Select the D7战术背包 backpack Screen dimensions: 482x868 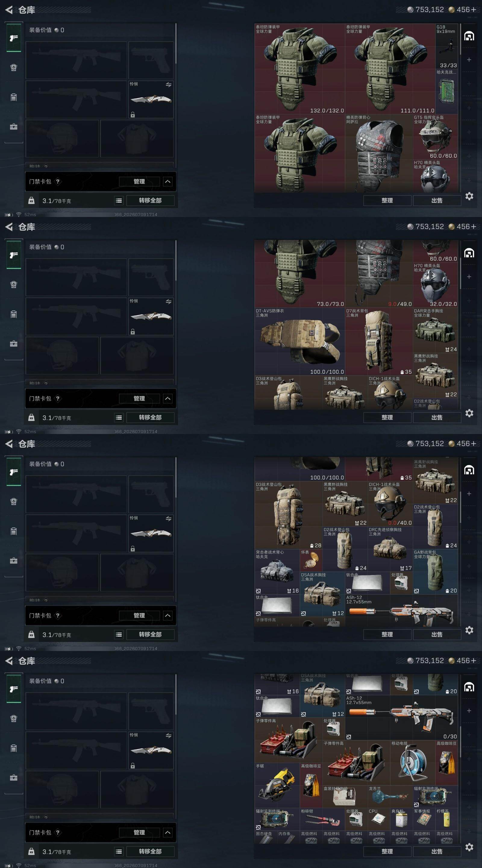(379, 342)
